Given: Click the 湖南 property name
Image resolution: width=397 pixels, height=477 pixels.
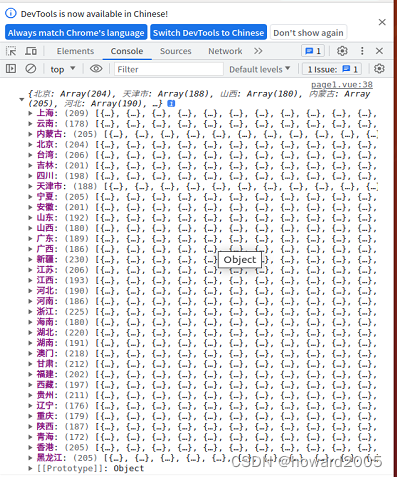Looking at the screenshot, I should click(x=45, y=343).
